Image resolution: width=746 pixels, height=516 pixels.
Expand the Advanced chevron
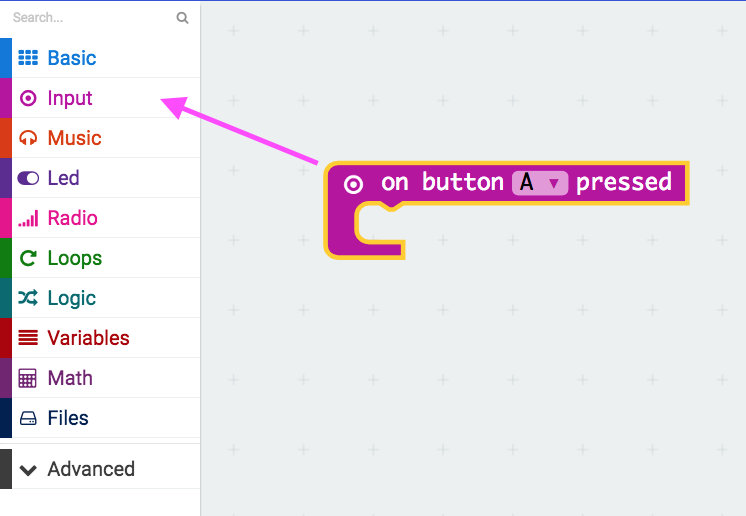coord(28,469)
